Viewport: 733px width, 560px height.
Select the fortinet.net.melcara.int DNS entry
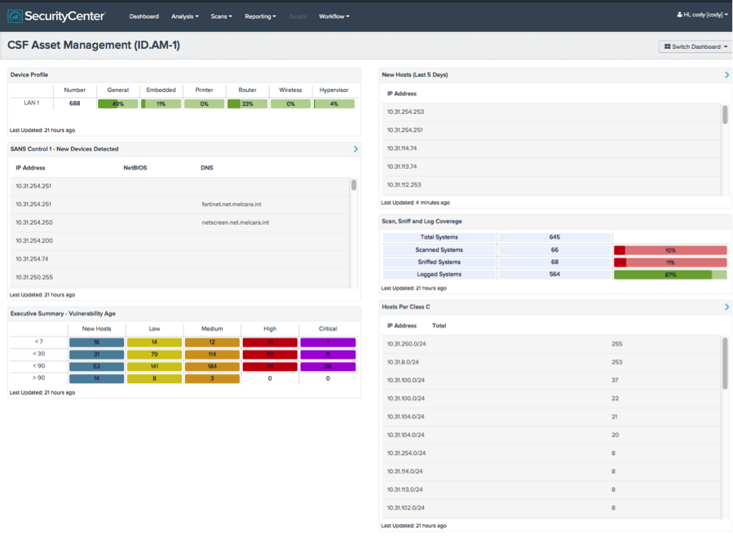232,205
